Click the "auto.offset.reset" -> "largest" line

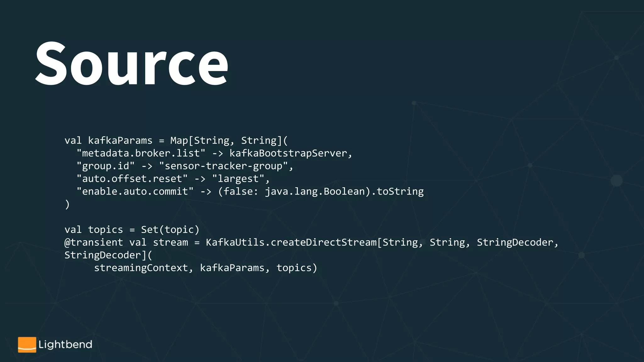click(x=173, y=179)
